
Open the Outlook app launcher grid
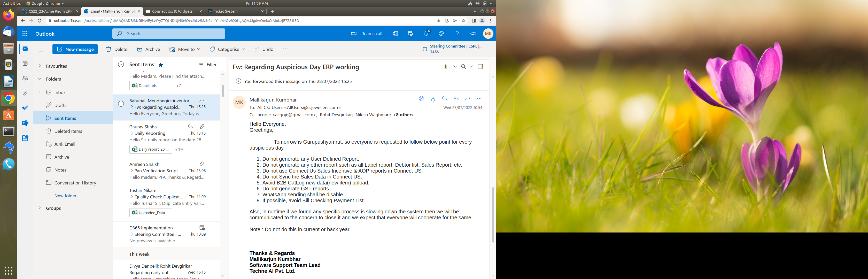[25, 34]
